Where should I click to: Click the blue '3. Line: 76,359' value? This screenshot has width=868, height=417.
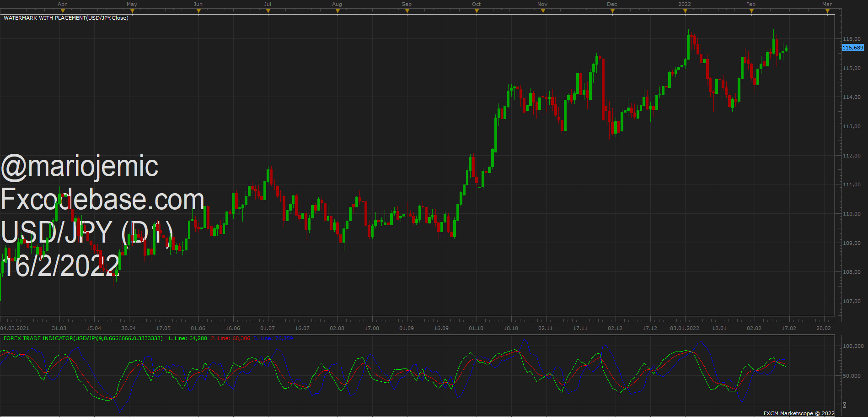coord(273,339)
